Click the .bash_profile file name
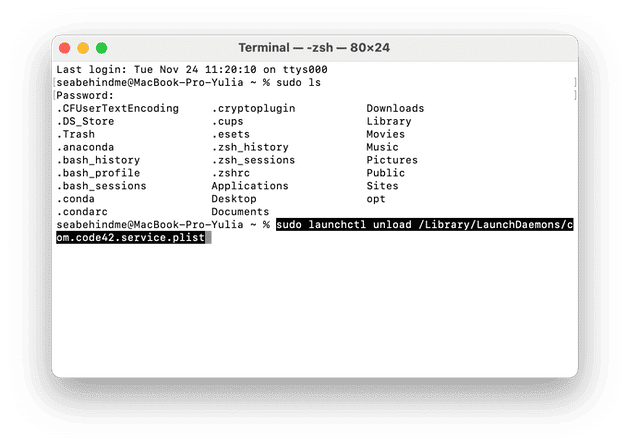This screenshot has height=446, width=630. (98, 173)
